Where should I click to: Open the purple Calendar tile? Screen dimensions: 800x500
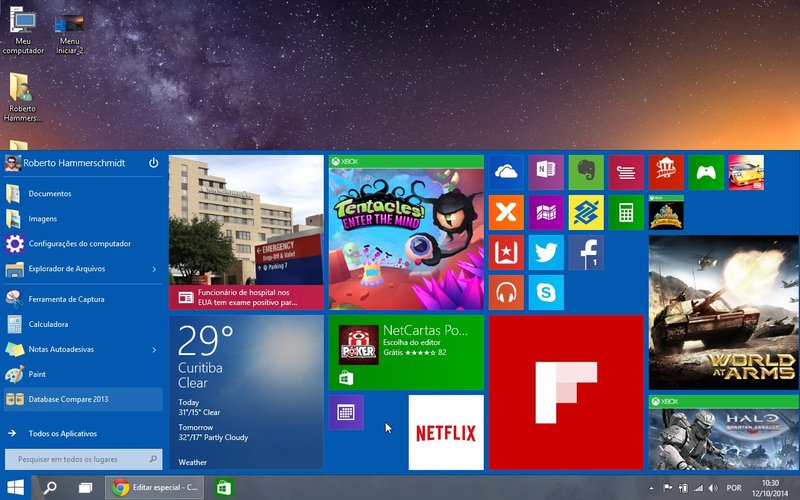(346, 412)
